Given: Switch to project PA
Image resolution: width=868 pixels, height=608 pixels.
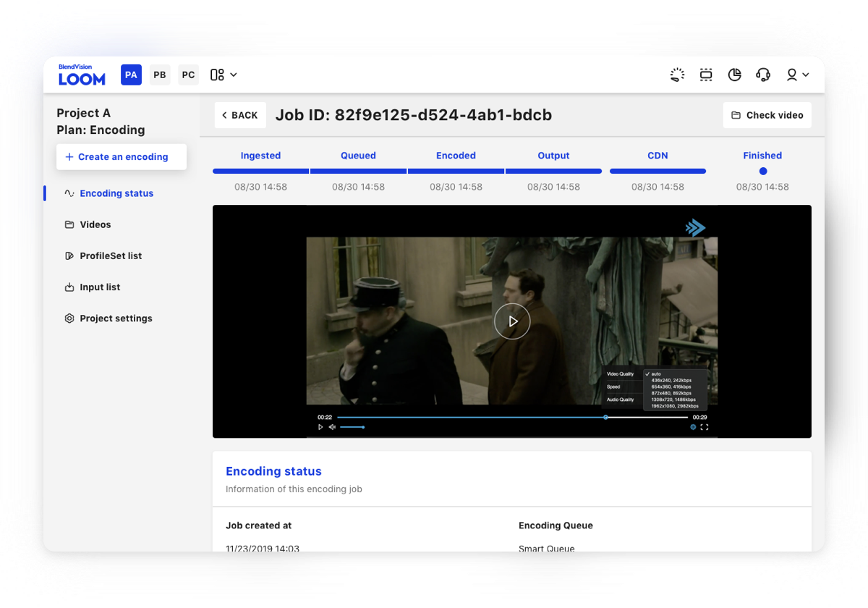Looking at the screenshot, I should pos(131,75).
